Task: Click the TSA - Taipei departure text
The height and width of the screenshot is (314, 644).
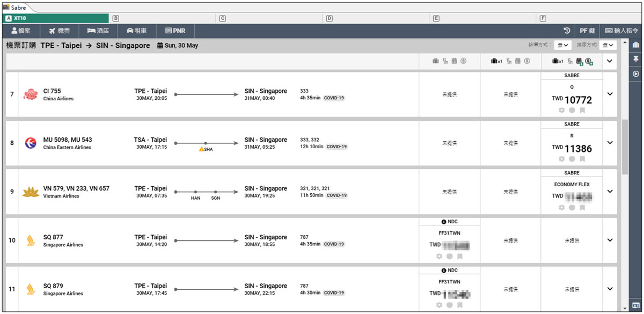Action: pos(150,140)
